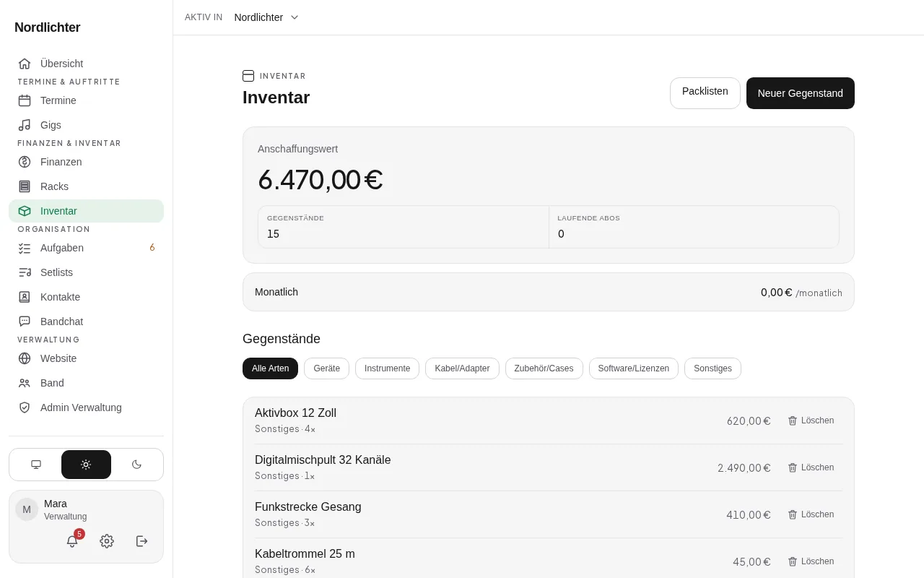The height and width of the screenshot is (578, 924).
Task: Delete the Digitalmischpult 32 Kanäle item
Action: click(811, 467)
